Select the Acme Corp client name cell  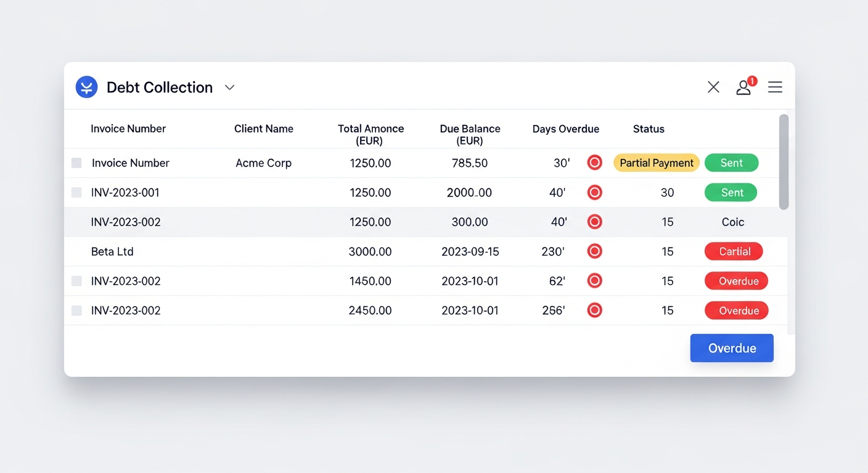pos(264,163)
